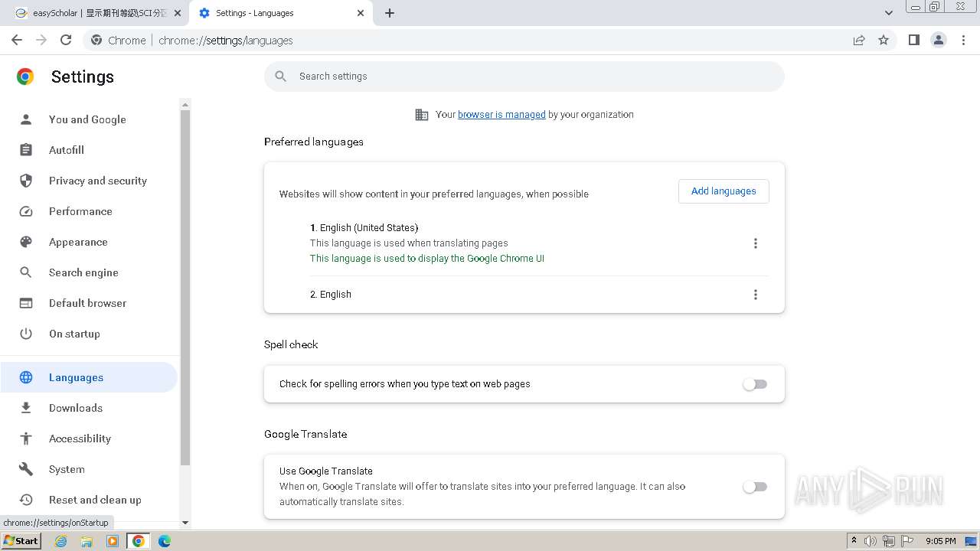Open the share this page icon

[x=859, y=40]
